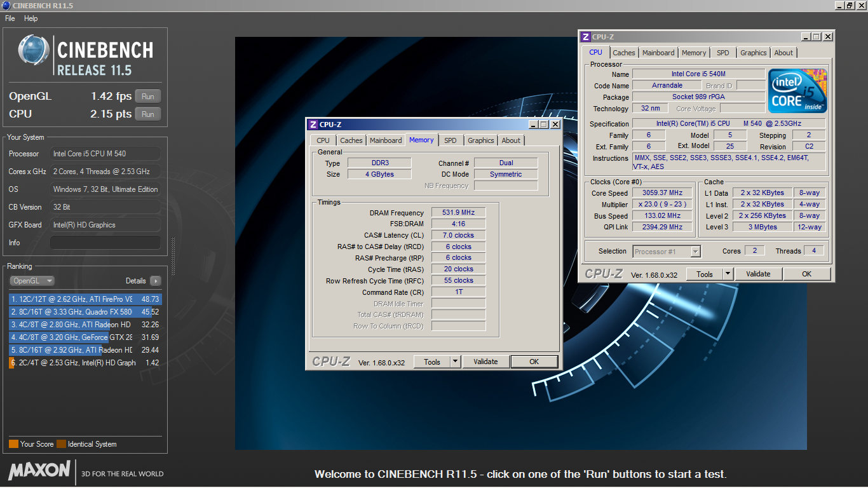868x488 pixels.
Task: Select CPU tab in right CPU-Z window
Action: 595,52
